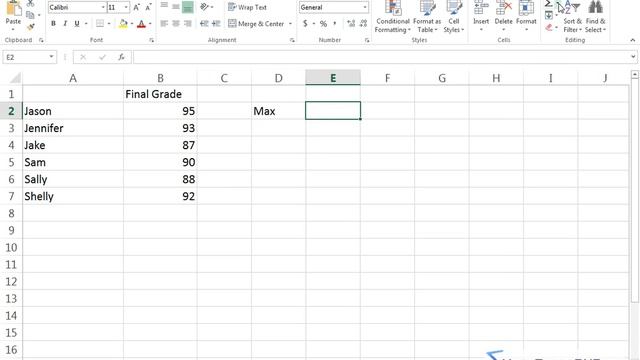Viewport: 640px width, 360px height.
Task: Click the Jennifer cell
Action: pos(73,128)
